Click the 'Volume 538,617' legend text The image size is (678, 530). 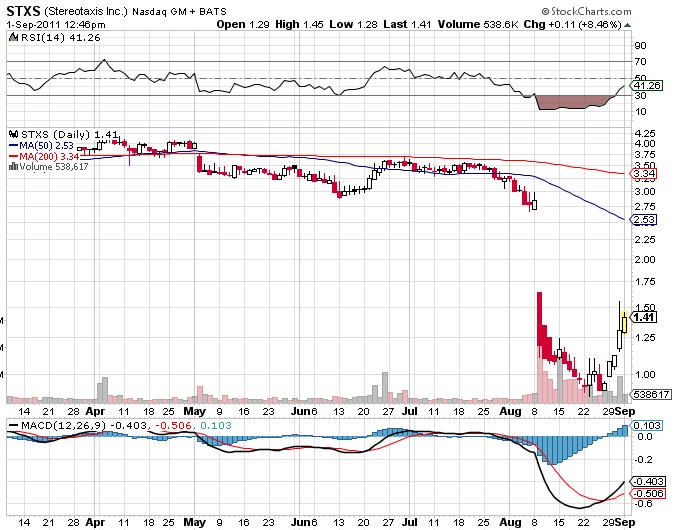pyautogui.click(x=54, y=166)
